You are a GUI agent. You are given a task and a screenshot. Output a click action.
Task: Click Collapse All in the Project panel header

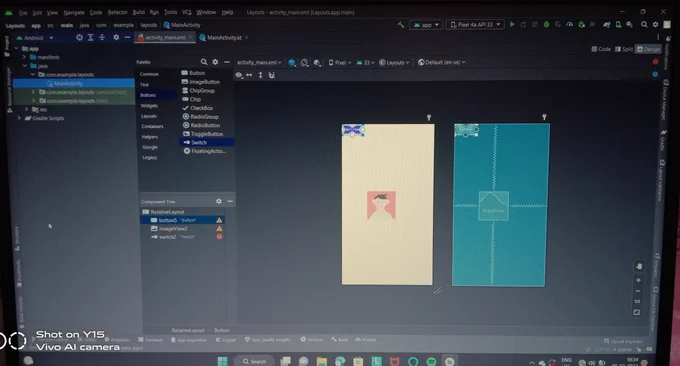click(x=102, y=38)
